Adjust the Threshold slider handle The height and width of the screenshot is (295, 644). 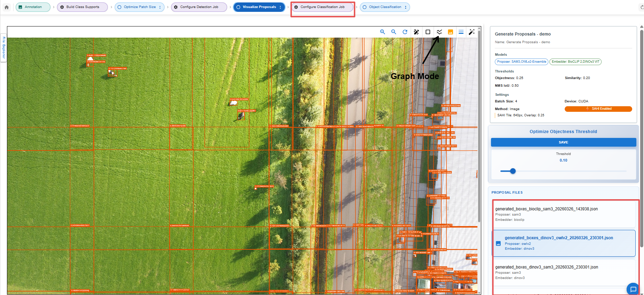[513, 171]
